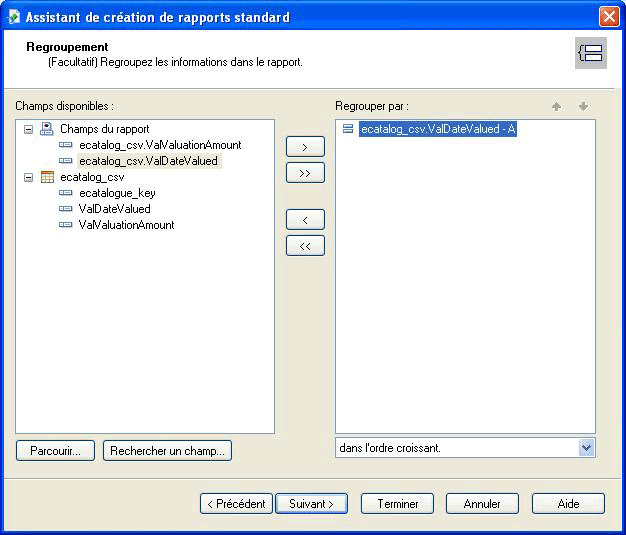Screen dimensions: 626x535
Task: Go to next step with Suivant
Action: point(311,504)
